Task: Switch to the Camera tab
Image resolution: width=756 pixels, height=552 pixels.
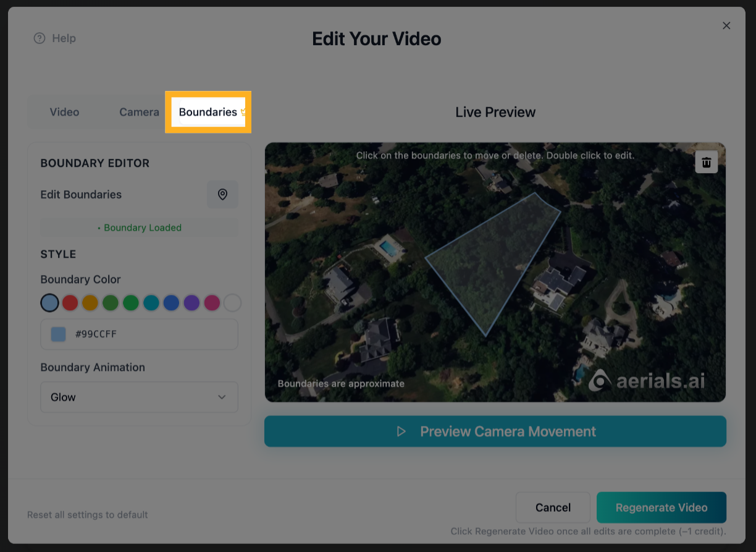Action: tap(139, 112)
